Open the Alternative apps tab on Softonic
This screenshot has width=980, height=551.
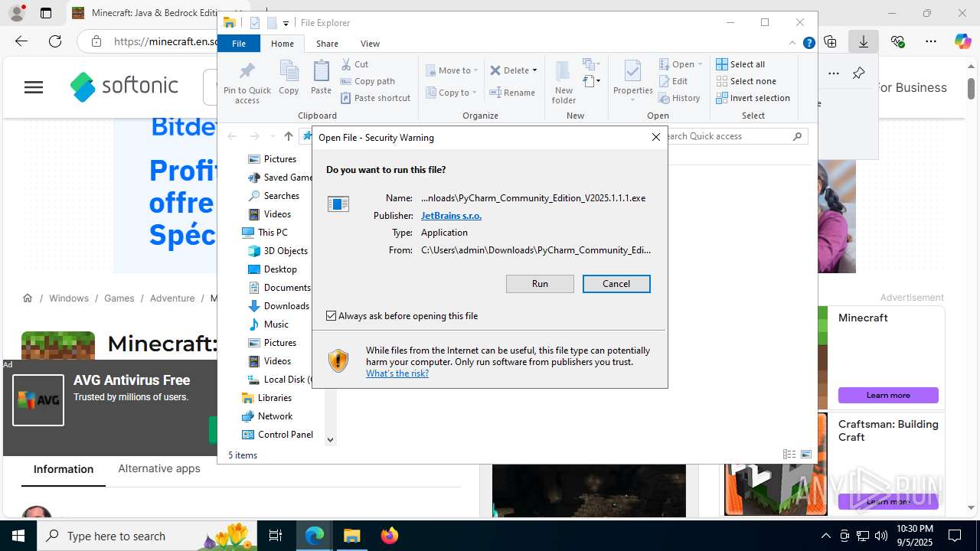point(159,468)
